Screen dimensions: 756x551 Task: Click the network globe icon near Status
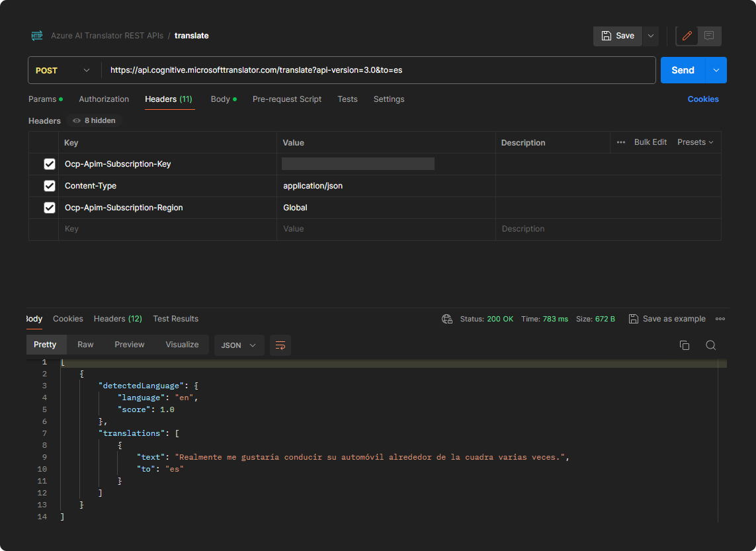[x=447, y=319]
